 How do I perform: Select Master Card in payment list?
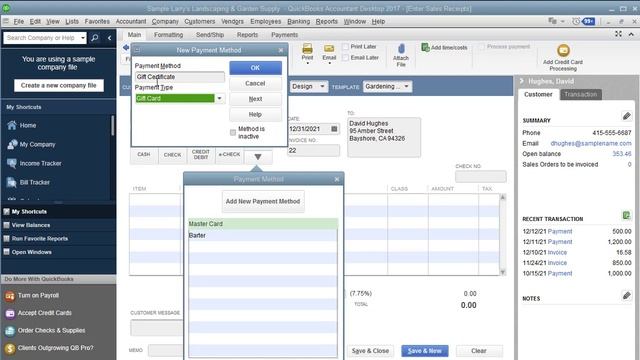263,224
